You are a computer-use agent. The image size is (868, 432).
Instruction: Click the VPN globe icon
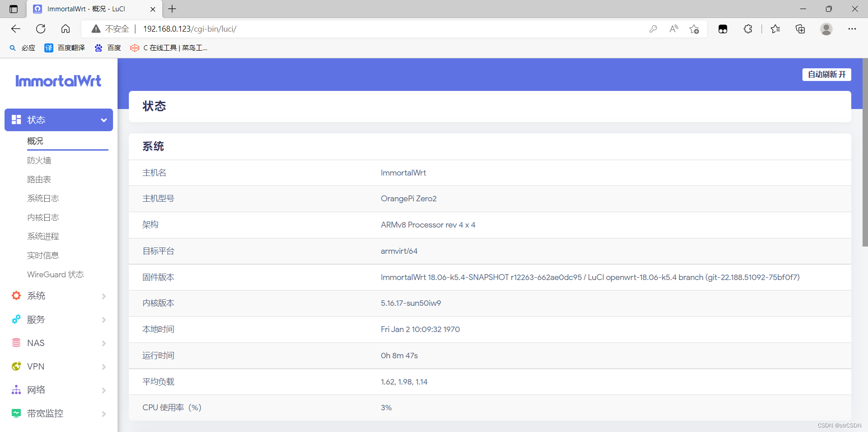click(x=16, y=366)
